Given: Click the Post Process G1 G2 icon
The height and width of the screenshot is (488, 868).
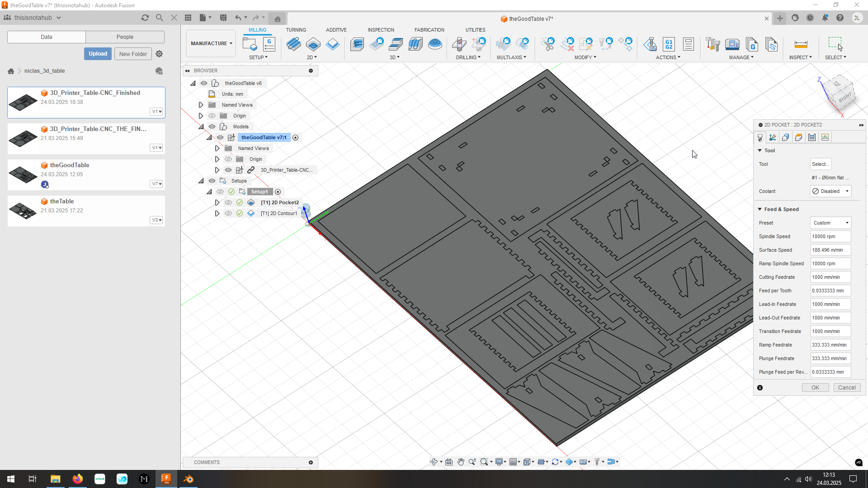Looking at the screenshot, I should click(669, 44).
